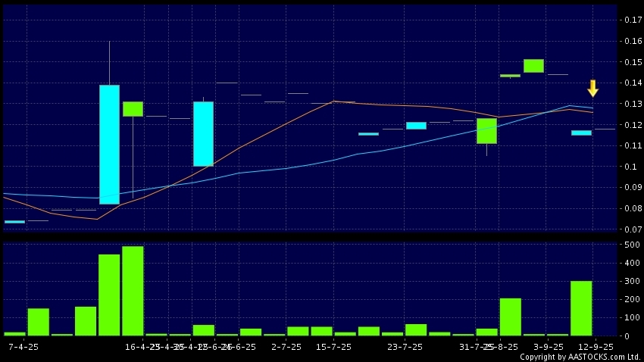This screenshot has height=362, width=644.
Task: Select the 15-7-25 date on axis
Action: click(333, 346)
